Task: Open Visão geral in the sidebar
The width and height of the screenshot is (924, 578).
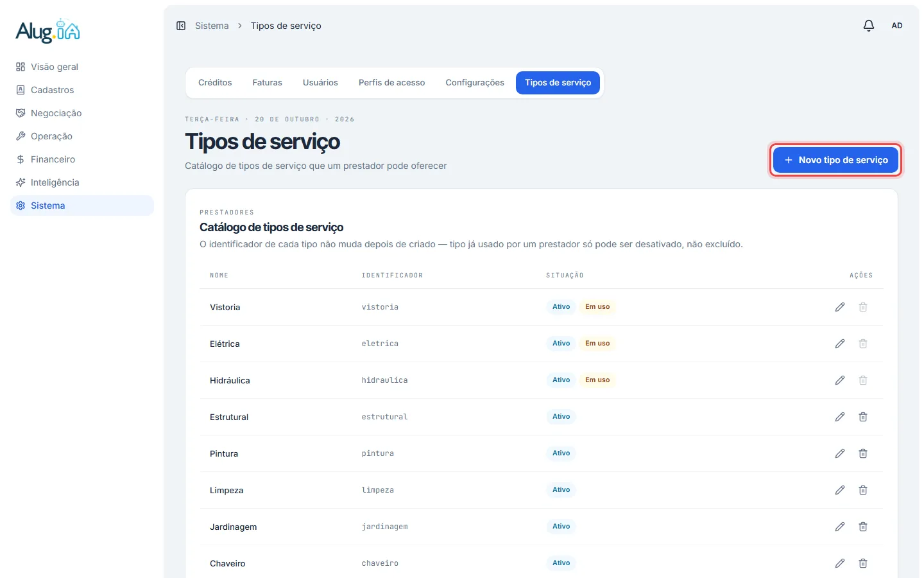Action: click(82, 67)
